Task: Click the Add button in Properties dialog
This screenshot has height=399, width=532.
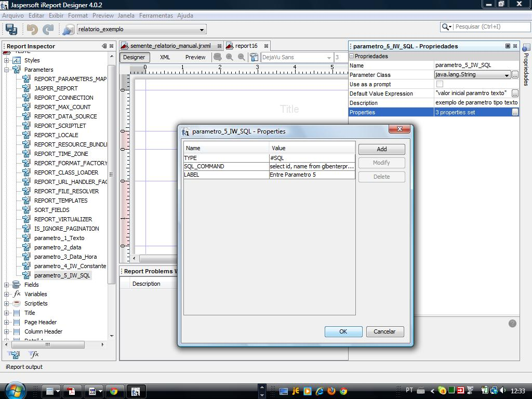Action: click(382, 149)
